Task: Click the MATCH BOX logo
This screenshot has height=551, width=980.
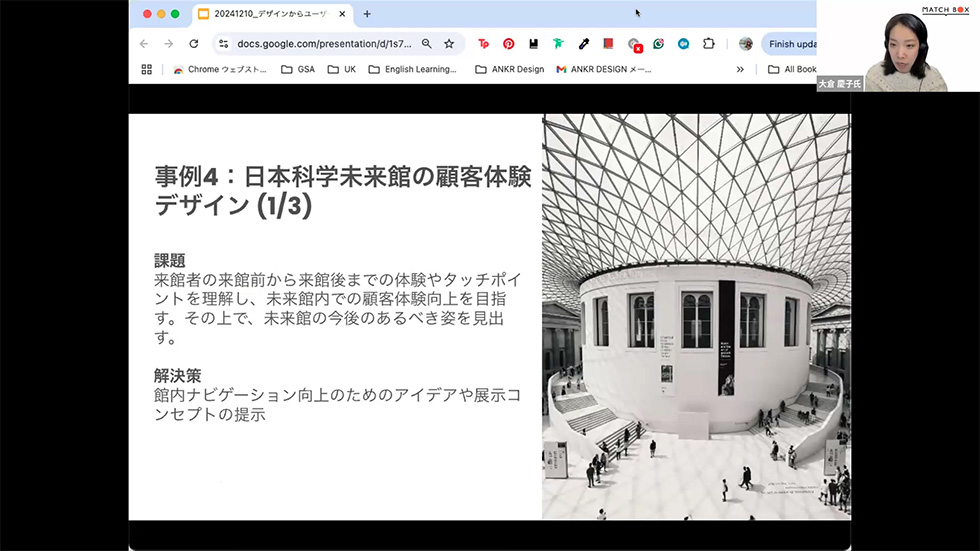Action: click(945, 10)
